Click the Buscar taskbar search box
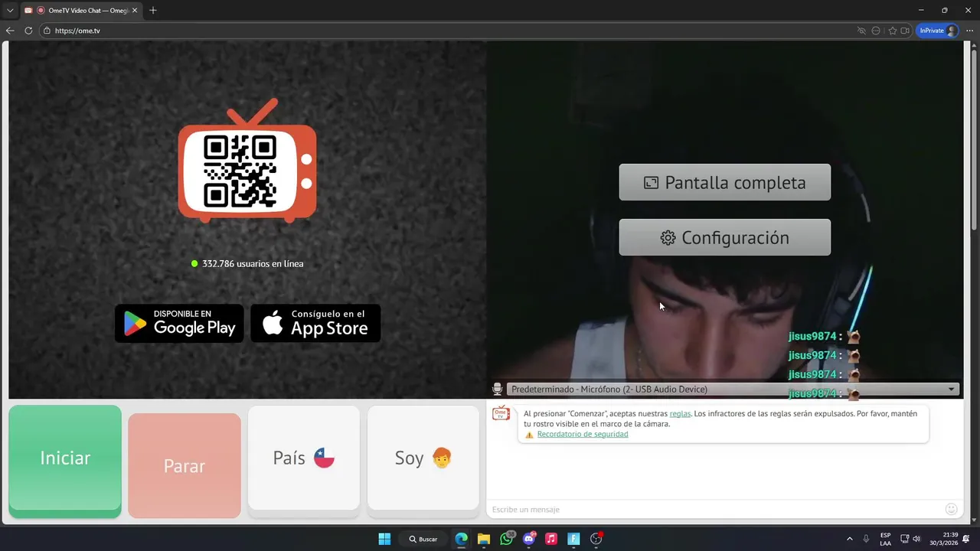 click(423, 539)
